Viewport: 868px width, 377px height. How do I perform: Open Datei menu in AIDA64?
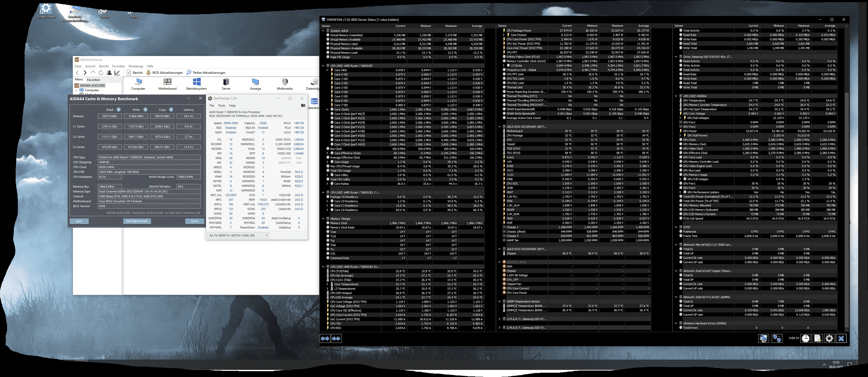[x=78, y=66]
